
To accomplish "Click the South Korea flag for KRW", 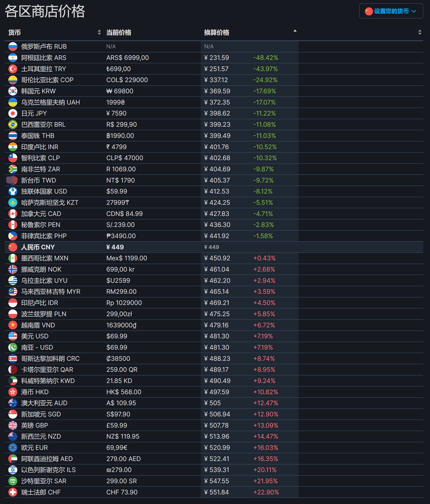I will click(13, 91).
